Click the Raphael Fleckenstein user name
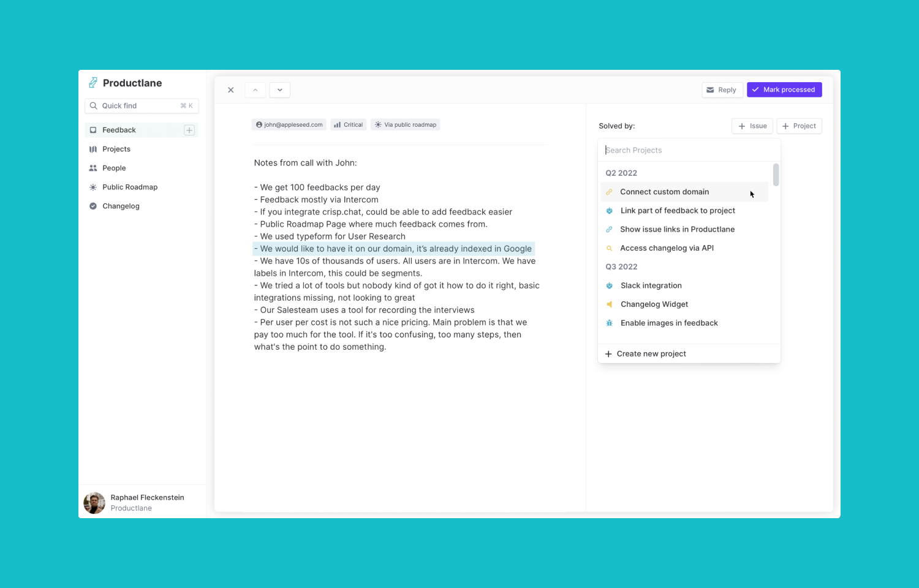Viewport: 919px width, 588px height. point(147,497)
